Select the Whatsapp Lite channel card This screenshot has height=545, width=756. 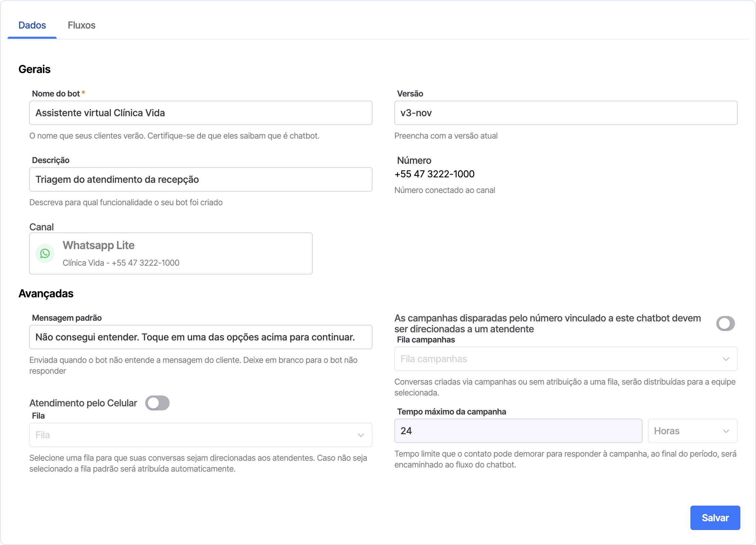coord(171,253)
